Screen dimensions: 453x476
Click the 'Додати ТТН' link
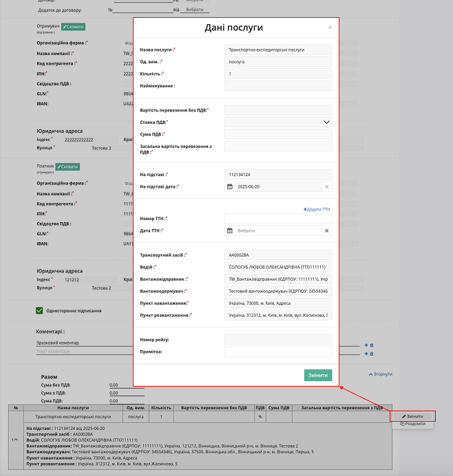(x=317, y=209)
